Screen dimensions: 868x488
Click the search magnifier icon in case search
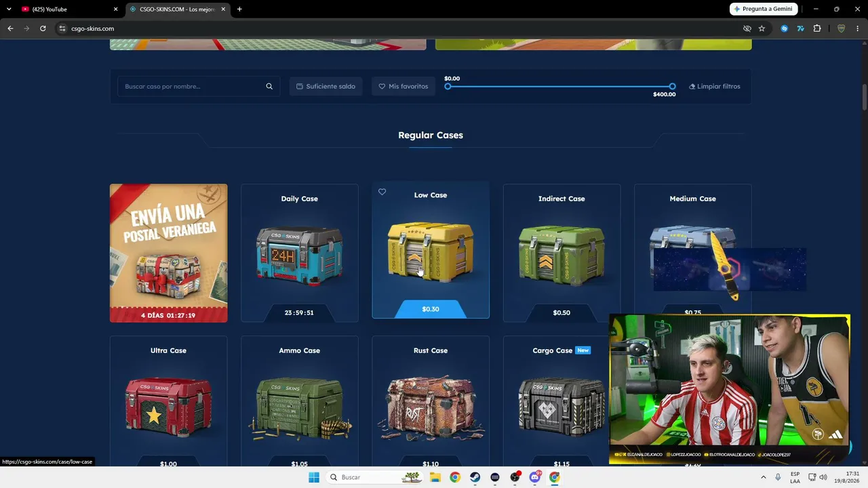[x=269, y=86]
